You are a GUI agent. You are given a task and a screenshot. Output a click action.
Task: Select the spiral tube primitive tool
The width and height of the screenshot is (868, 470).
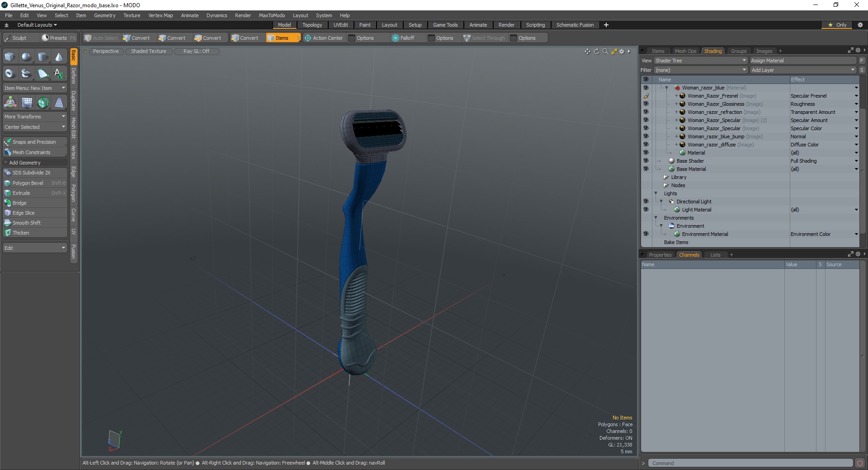point(26,73)
